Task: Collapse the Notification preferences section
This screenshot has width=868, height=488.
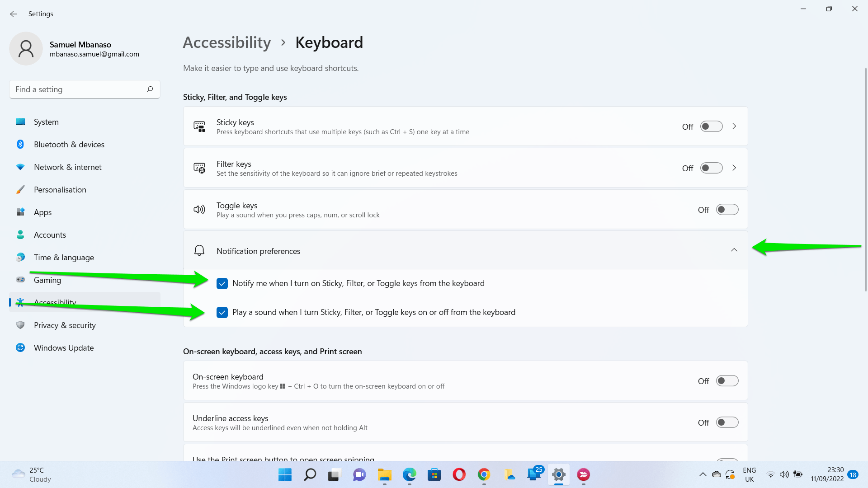Action: pyautogui.click(x=734, y=250)
